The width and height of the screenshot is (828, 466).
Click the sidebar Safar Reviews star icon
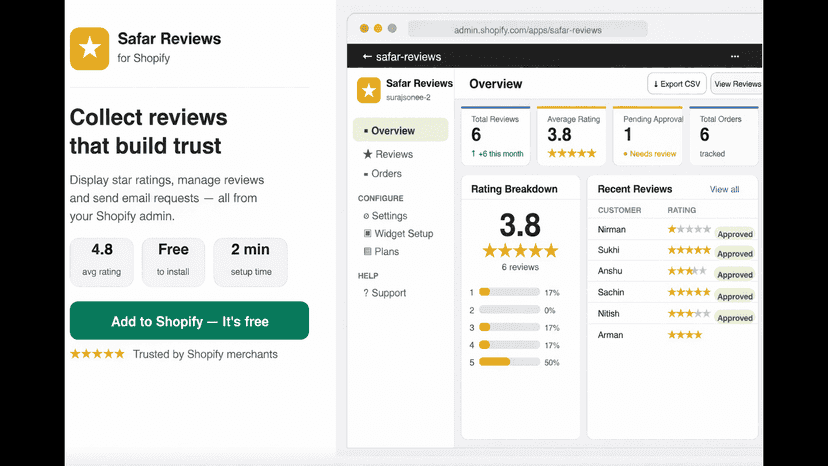coord(369,90)
